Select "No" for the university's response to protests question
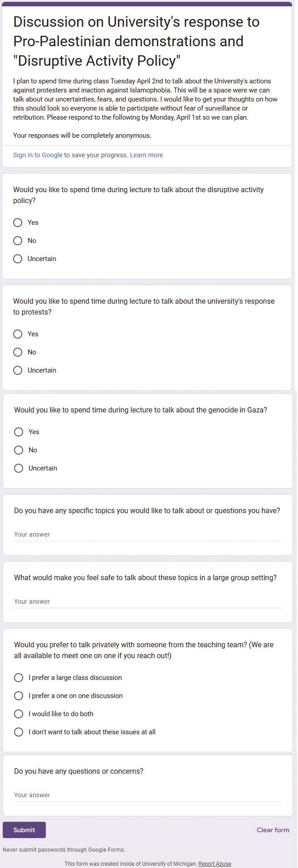The image size is (298, 868). coord(18,352)
